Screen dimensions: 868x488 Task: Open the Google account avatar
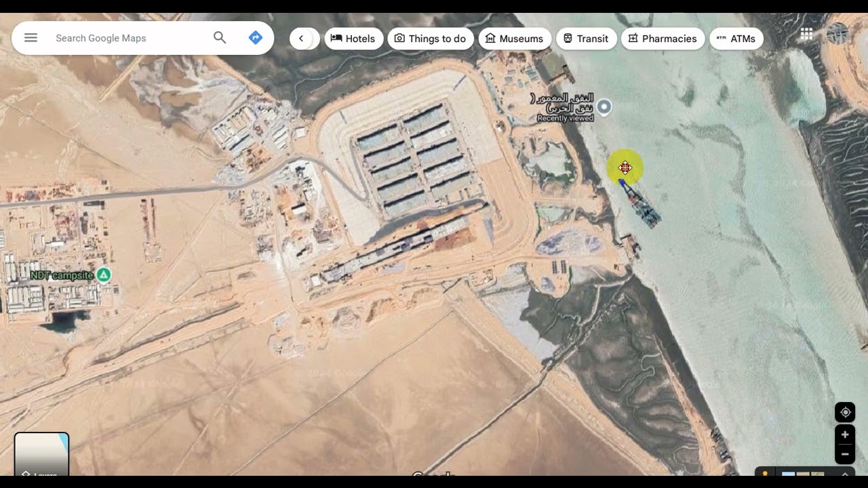(x=838, y=34)
